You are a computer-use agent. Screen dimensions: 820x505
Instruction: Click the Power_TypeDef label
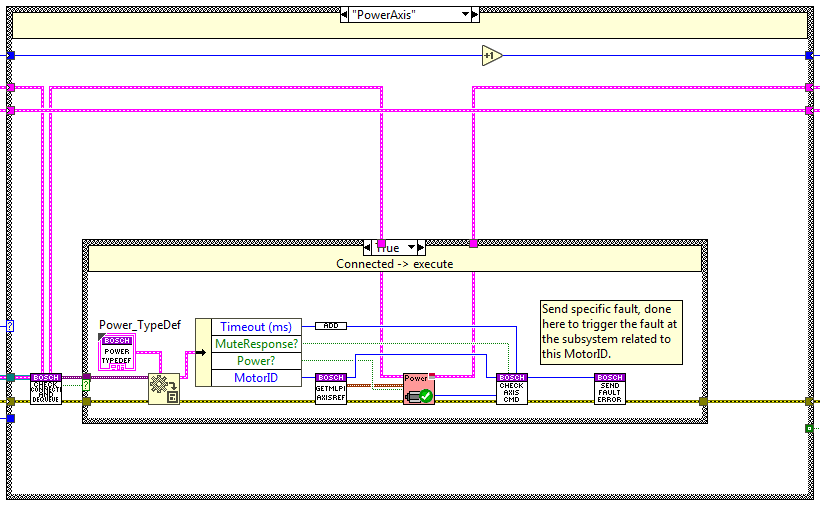140,325
